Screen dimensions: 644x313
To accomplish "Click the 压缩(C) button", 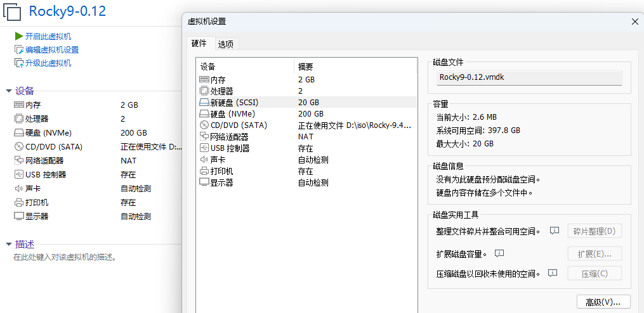I will [595, 273].
